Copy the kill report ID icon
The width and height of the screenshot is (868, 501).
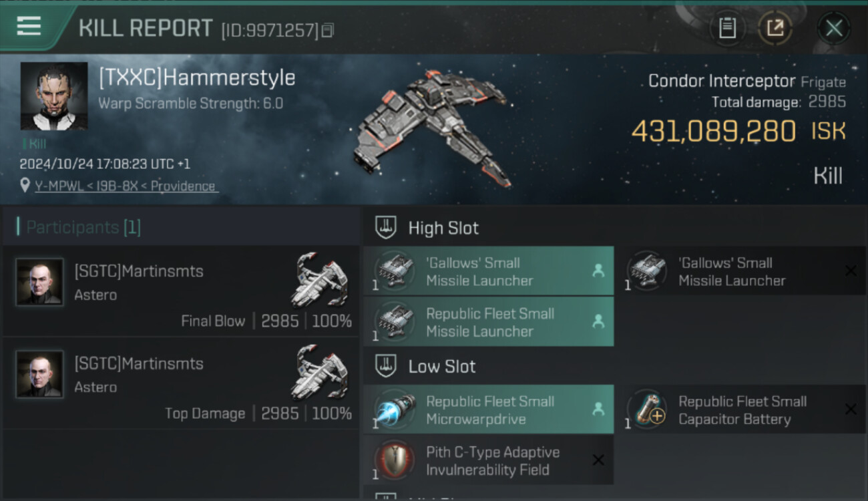pyautogui.click(x=327, y=30)
